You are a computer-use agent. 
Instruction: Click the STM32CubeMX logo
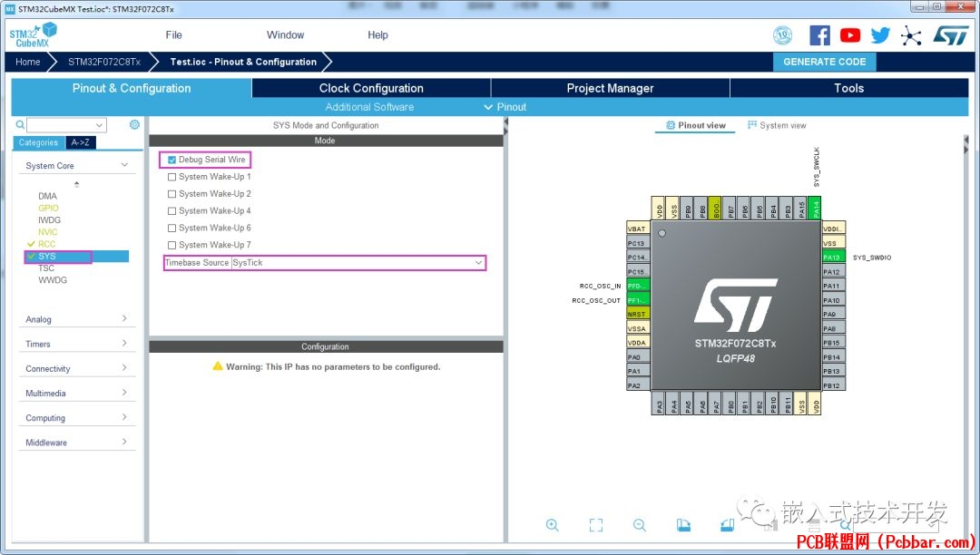point(34,35)
